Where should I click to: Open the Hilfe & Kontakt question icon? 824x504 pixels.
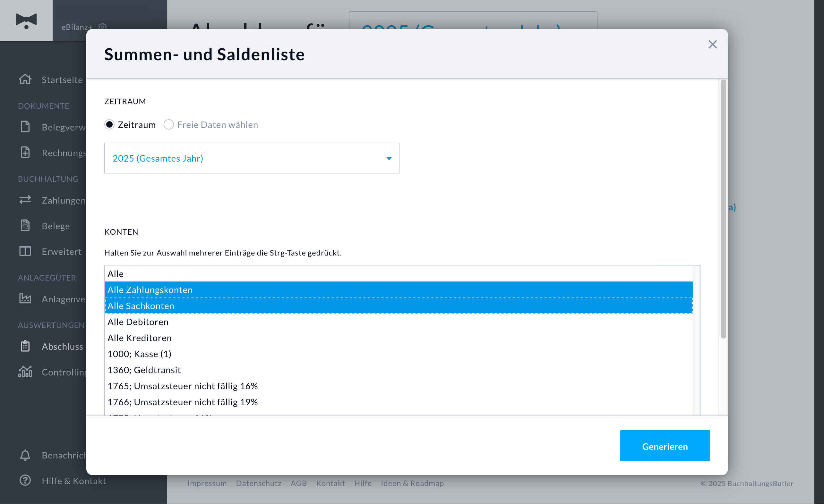click(x=25, y=481)
